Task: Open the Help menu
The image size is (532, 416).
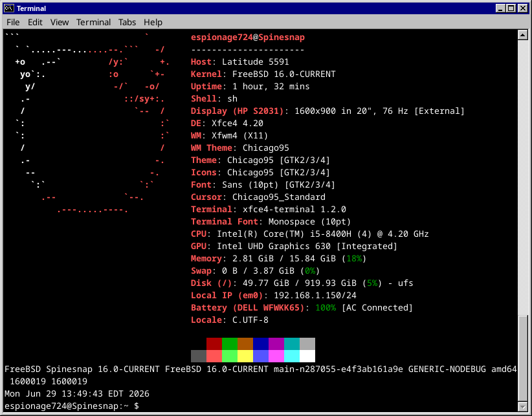Action: [153, 23]
